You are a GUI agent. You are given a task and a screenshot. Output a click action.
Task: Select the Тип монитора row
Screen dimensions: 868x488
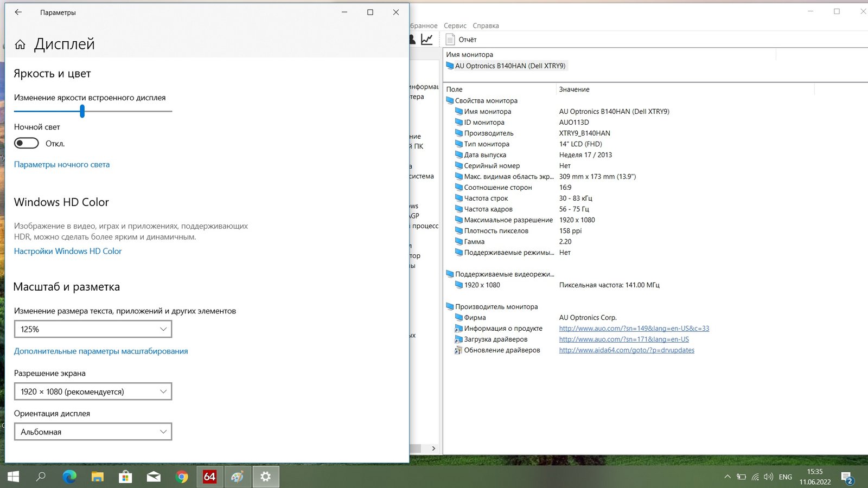[482, 144]
